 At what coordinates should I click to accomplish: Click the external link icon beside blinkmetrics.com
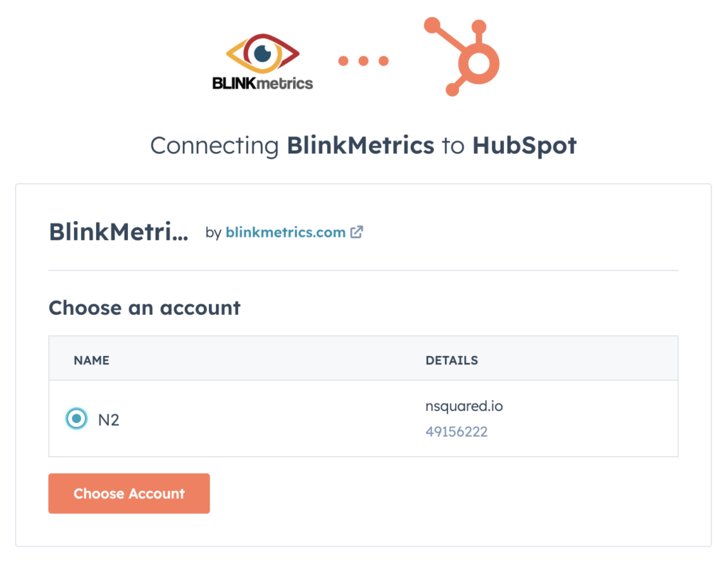[x=357, y=232]
